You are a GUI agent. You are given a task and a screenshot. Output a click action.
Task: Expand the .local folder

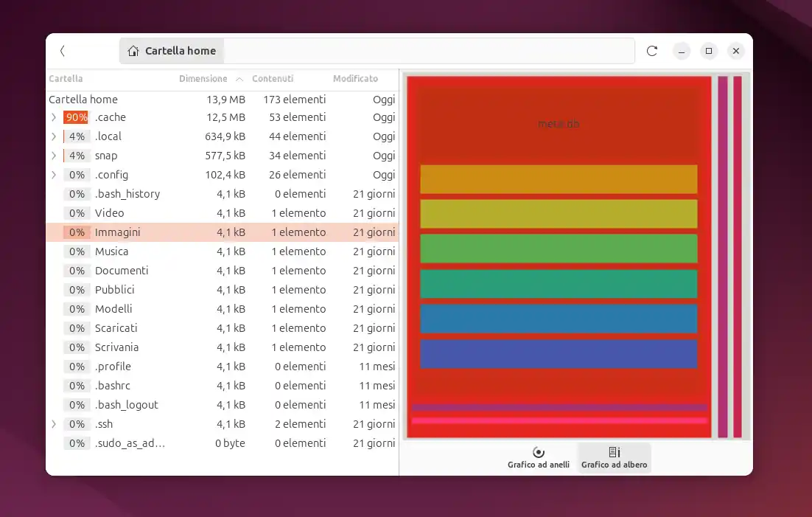click(x=54, y=136)
